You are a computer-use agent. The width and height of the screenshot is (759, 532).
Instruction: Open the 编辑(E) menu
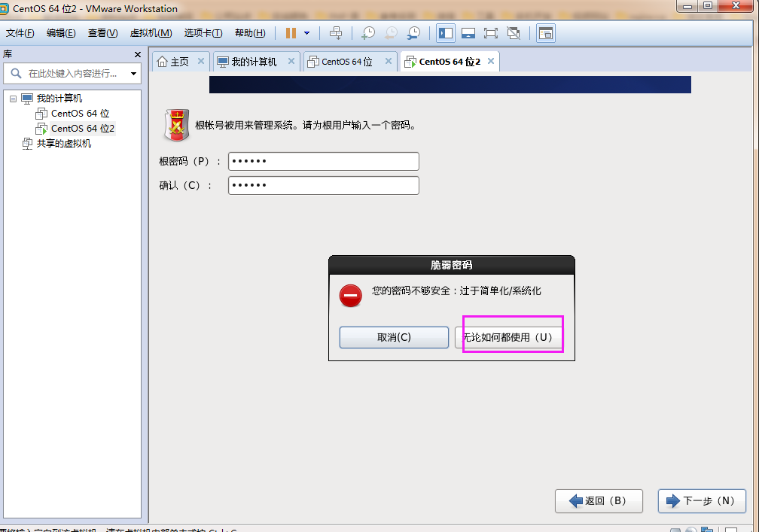(61, 33)
